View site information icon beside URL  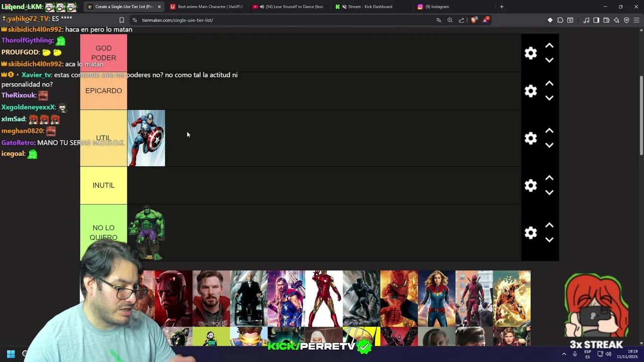(134, 20)
